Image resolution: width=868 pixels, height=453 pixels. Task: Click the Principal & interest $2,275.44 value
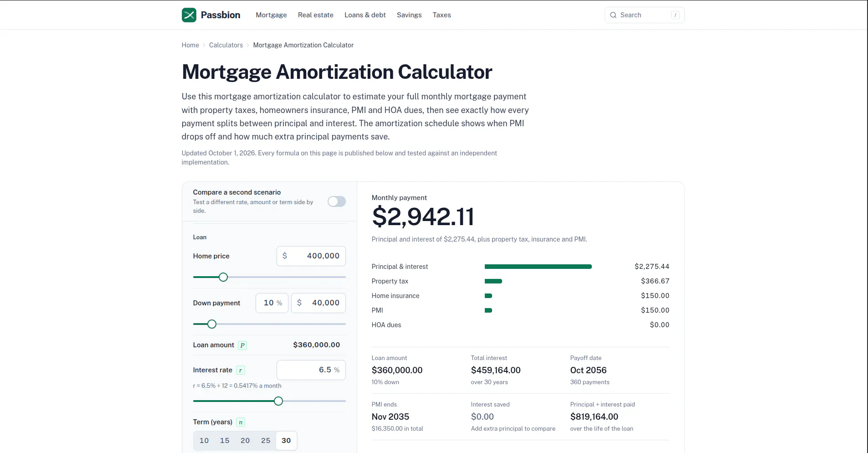tap(652, 267)
